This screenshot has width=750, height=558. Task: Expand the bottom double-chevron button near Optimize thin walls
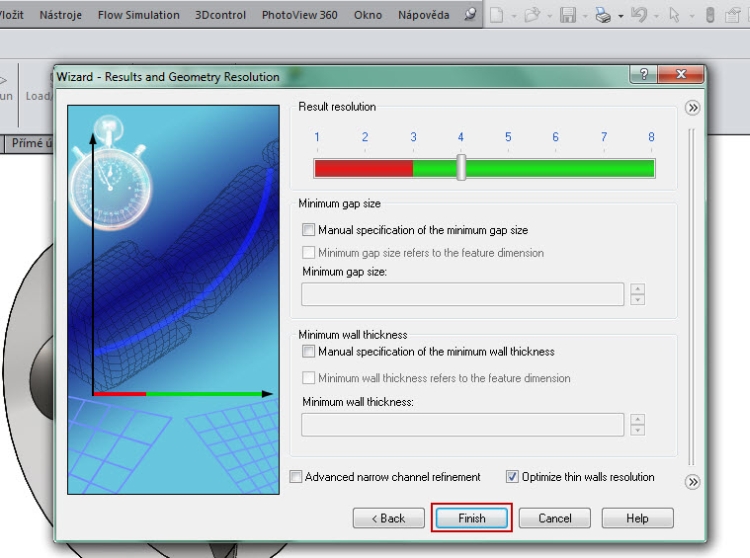tap(692, 481)
